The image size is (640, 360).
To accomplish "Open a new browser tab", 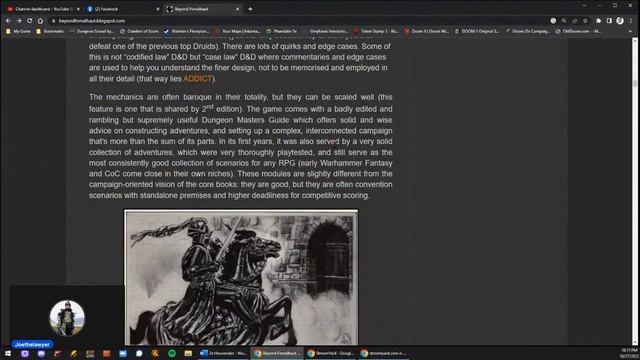I will click(x=250, y=9).
